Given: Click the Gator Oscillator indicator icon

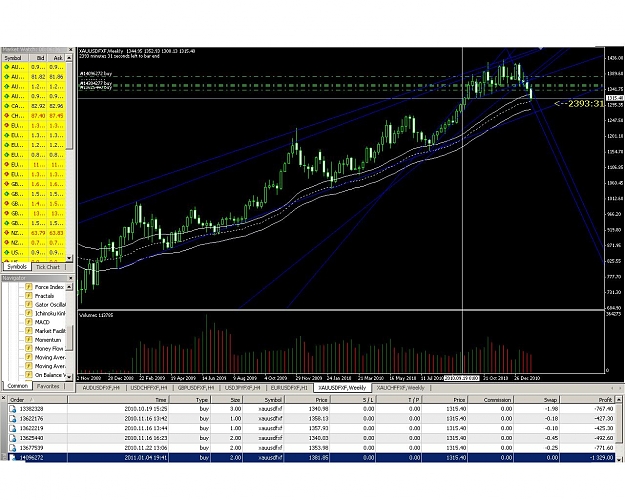Looking at the screenshot, I should pos(29,304).
